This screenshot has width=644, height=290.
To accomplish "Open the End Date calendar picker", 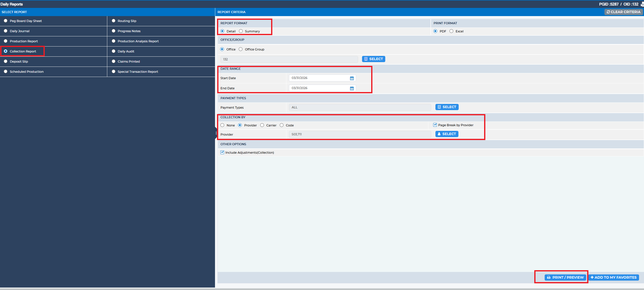I will tap(352, 88).
